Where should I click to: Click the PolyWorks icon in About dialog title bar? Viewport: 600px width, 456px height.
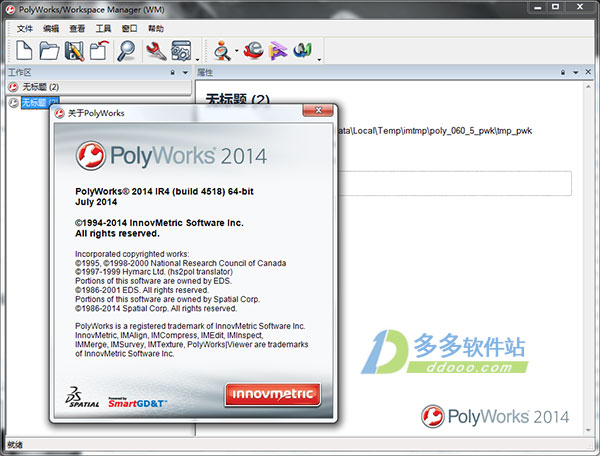59,113
